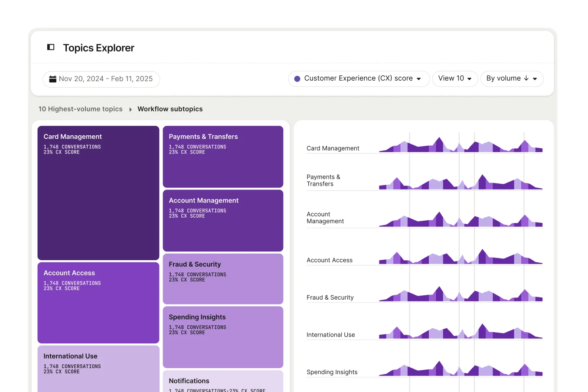Open the Customer Experience score dropdown
This screenshot has width=588, height=392.
coord(359,79)
